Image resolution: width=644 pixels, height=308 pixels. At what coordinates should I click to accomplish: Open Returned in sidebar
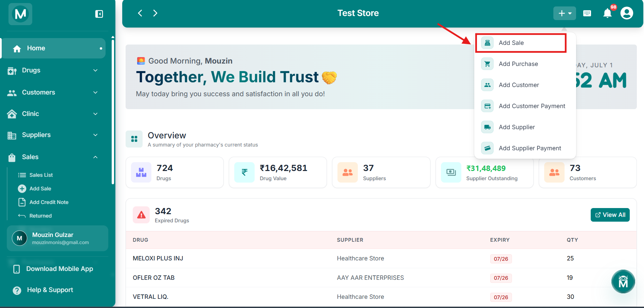pos(40,216)
